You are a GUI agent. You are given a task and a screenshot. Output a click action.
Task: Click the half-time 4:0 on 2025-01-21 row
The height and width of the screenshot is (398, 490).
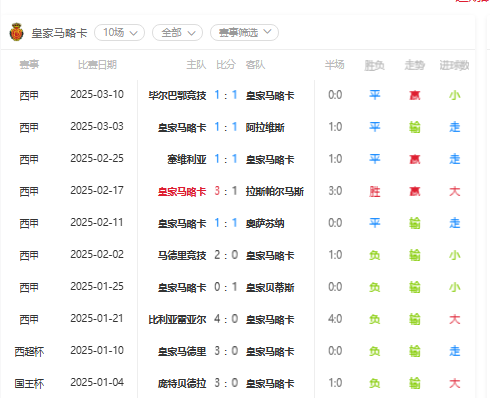335,319
